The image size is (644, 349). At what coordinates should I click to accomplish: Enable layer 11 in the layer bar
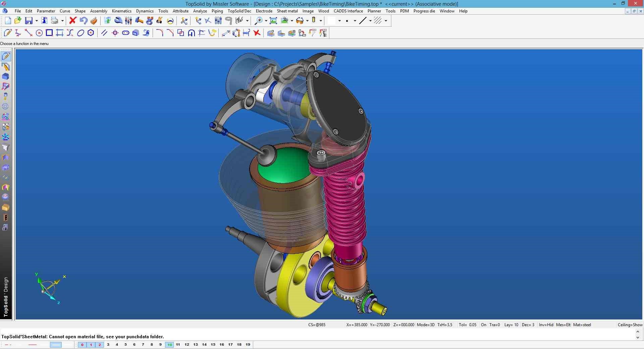point(178,345)
